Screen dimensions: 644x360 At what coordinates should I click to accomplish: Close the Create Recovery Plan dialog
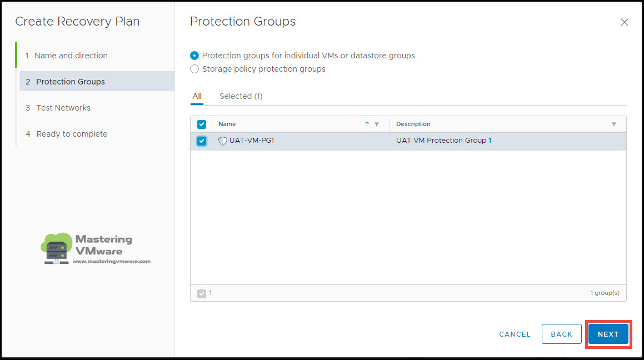(x=625, y=22)
